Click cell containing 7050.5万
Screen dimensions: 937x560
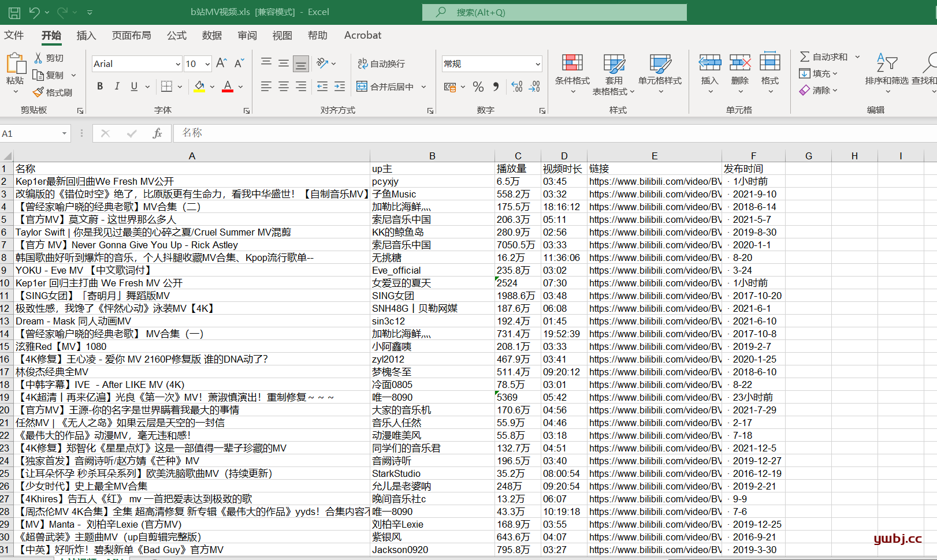point(518,245)
